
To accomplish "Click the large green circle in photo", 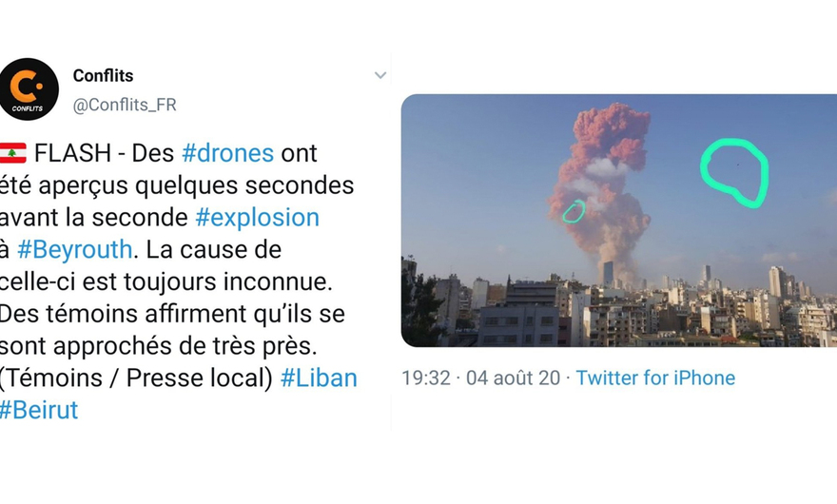I will (x=735, y=172).
